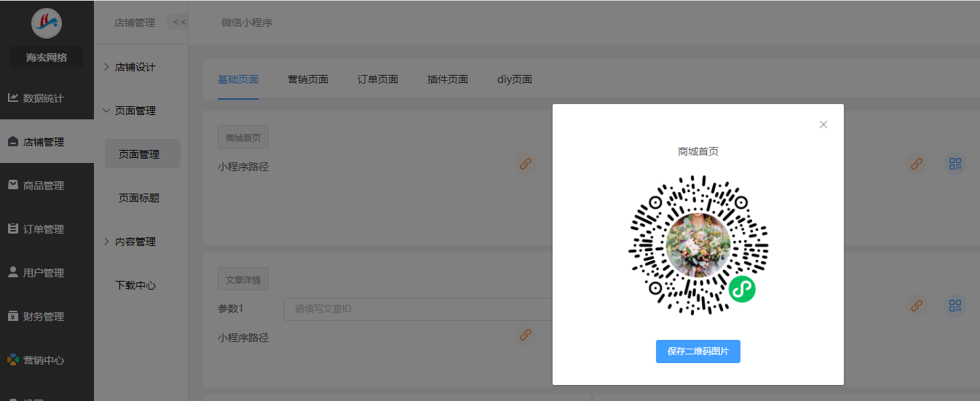
Task: Select 店铺管理 in the sidebar
Action: pyautogui.click(x=47, y=142)
